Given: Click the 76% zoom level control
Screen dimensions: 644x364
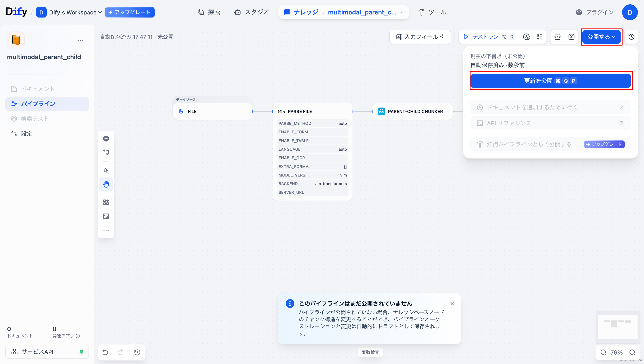Looking at the screenshot, I should tap(616, 352).
